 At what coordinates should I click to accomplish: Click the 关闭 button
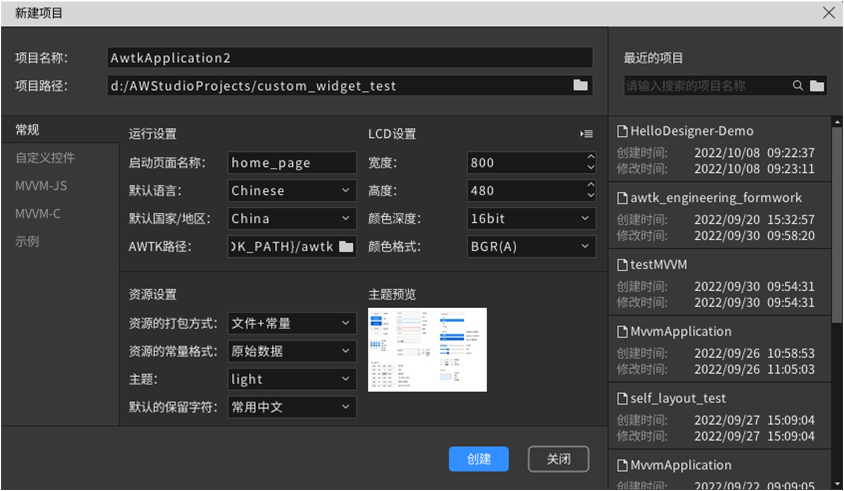(x=558, y=459)
